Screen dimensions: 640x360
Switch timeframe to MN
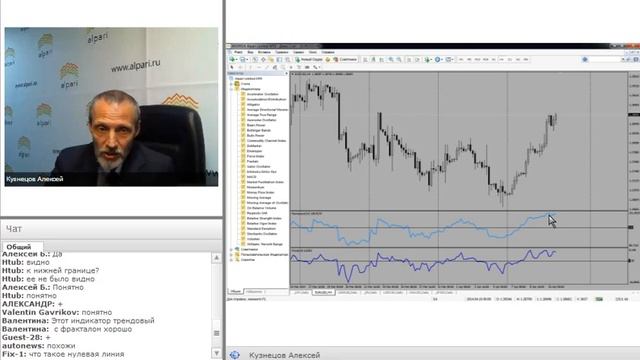pyautogui.click(x=526, y=60)
